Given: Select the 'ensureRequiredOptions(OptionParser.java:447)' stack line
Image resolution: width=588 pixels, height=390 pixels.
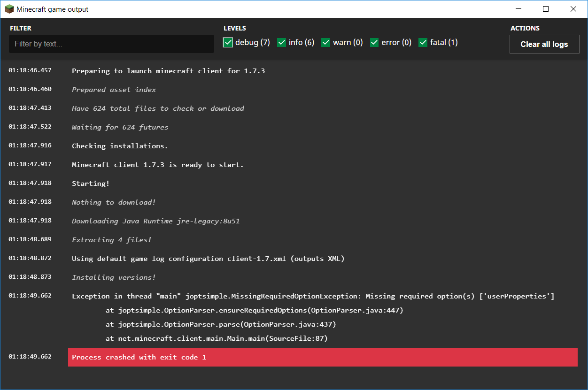Looking at the screenshot, I should (255, 310).
